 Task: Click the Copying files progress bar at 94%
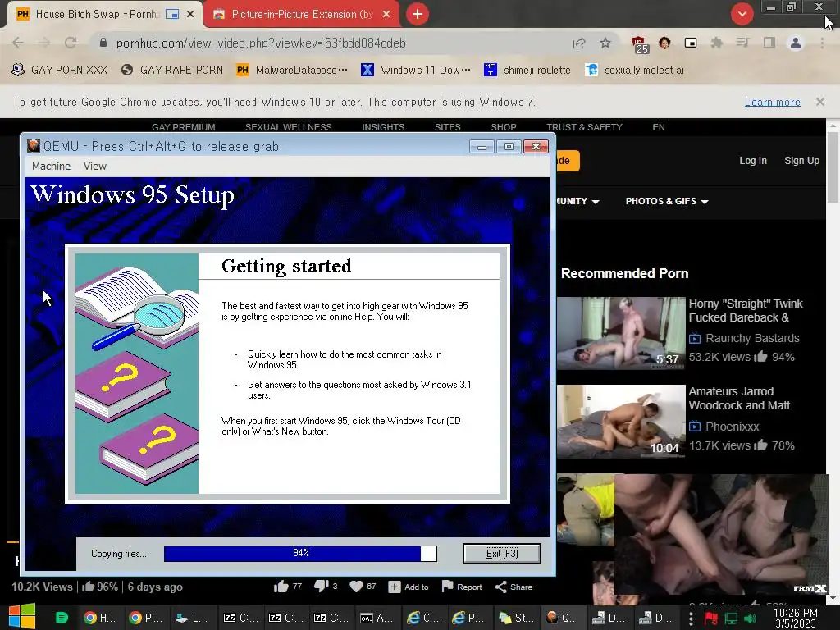pyautogui.click(x=300, y=554)
